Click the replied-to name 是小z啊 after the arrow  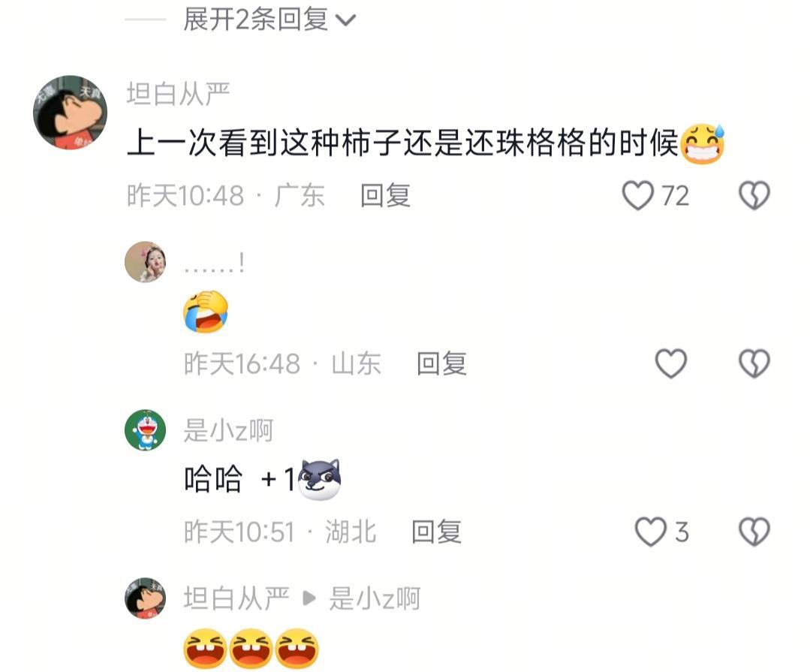coord(375,599)
